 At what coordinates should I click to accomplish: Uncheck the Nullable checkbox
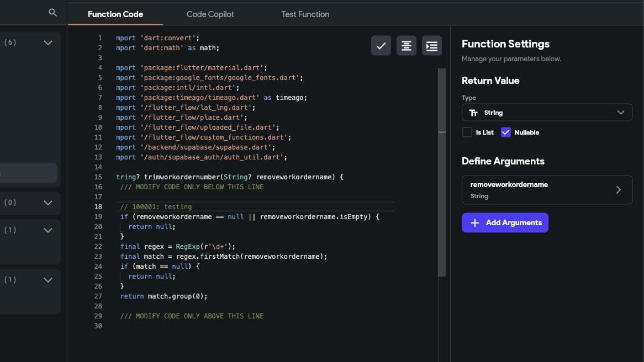(x=505, y=132)
